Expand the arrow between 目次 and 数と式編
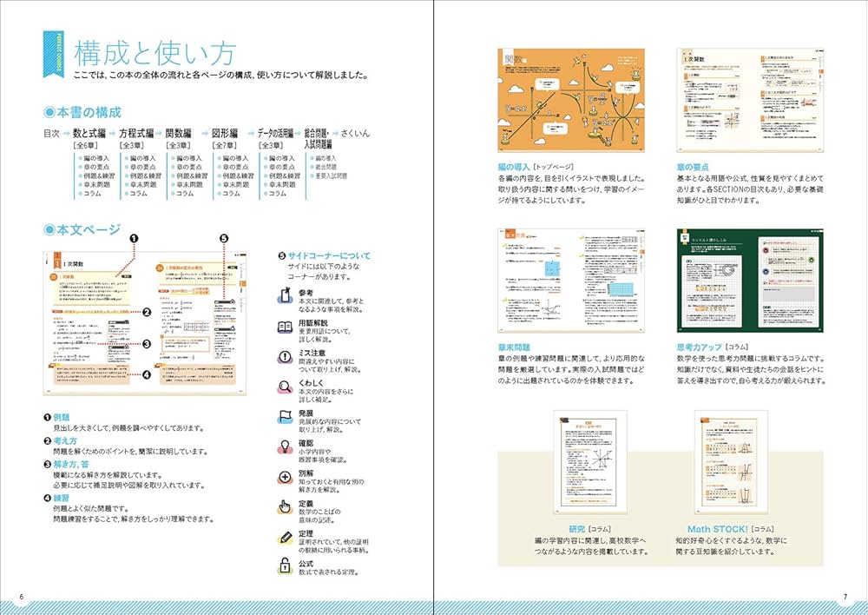 (x=66, y=132)
